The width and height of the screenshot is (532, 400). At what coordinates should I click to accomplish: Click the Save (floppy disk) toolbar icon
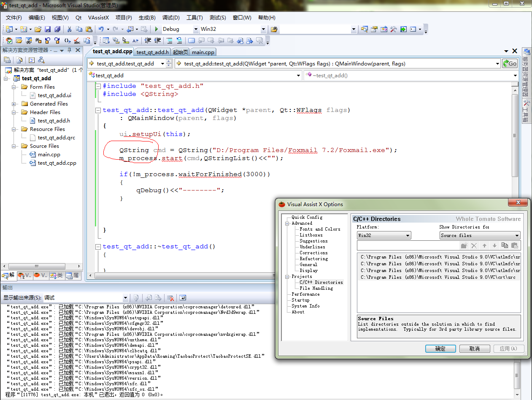point(48,29)
